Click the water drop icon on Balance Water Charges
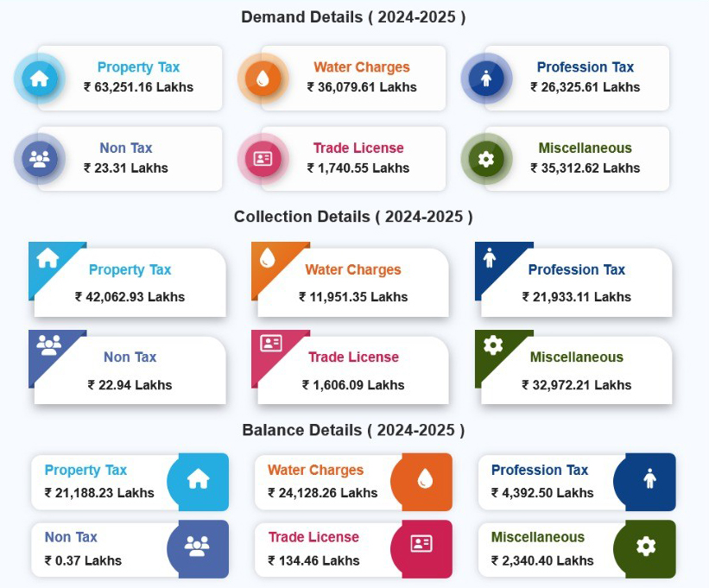 [423, 479]
